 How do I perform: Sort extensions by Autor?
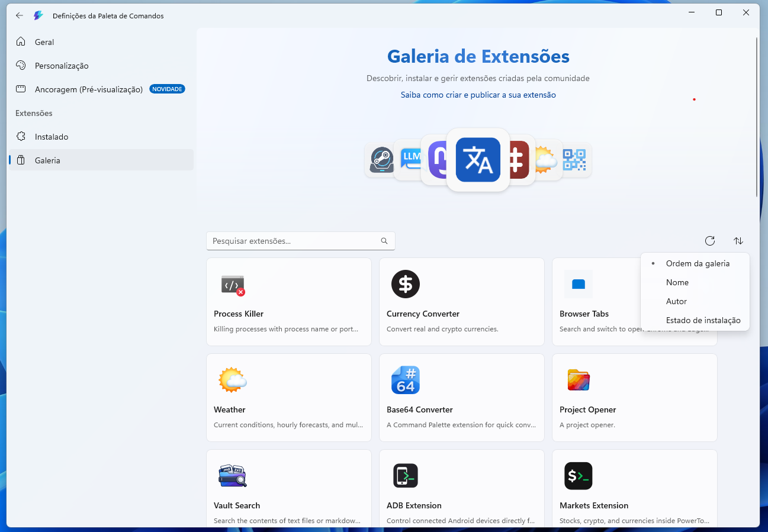(695, 301)
